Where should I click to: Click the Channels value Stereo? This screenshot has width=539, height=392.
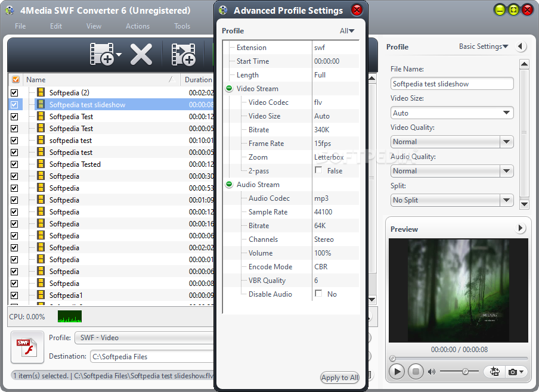pos(324,239)
